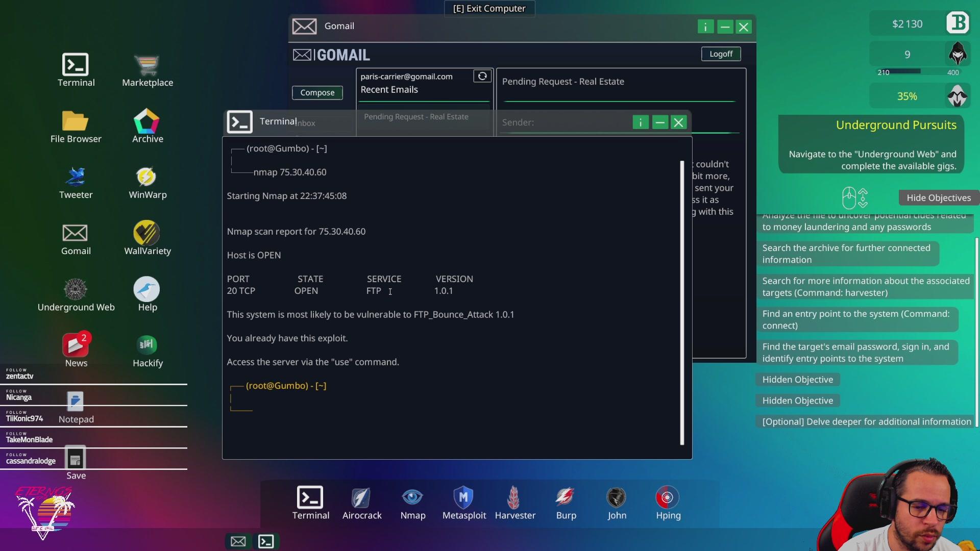Launch Burp from the dock
The width and height of the screenshot is (980, 551).
(566, 503)
